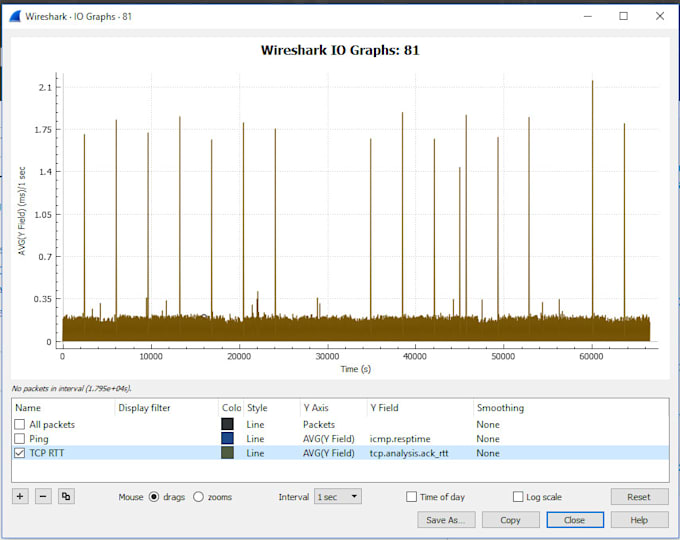
Task: Click the Reset button
Action: (639, 497)
